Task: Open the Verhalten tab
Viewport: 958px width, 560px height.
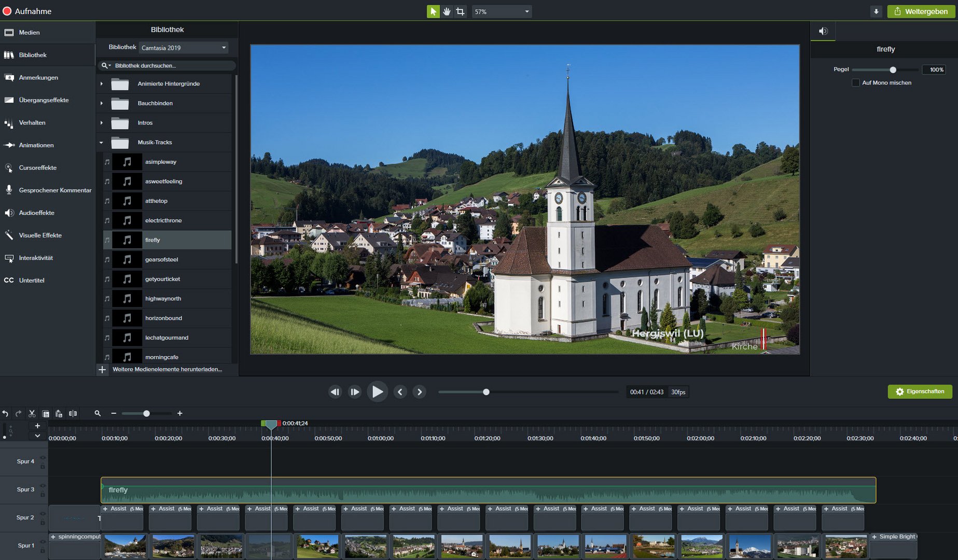Action: click(47, 122)
